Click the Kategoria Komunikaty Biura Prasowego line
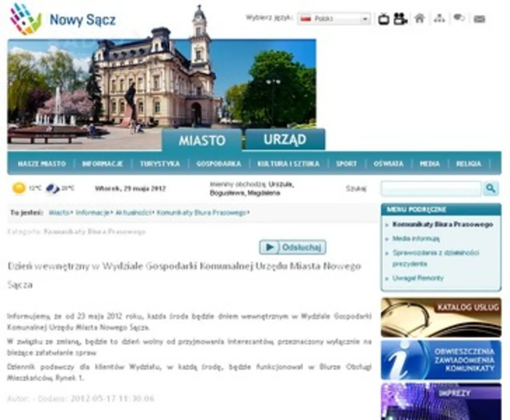 pos(76,232)
